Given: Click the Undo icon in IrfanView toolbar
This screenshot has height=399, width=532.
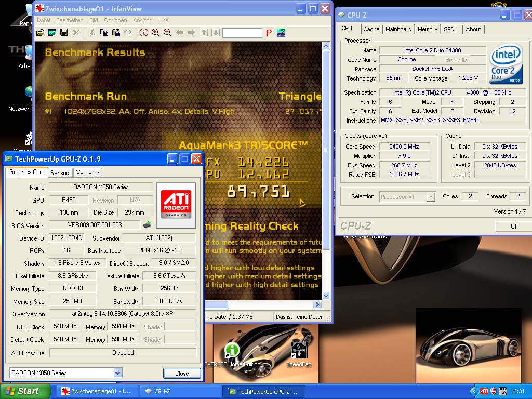Looking at the screenshot, I should pos(128,33).
